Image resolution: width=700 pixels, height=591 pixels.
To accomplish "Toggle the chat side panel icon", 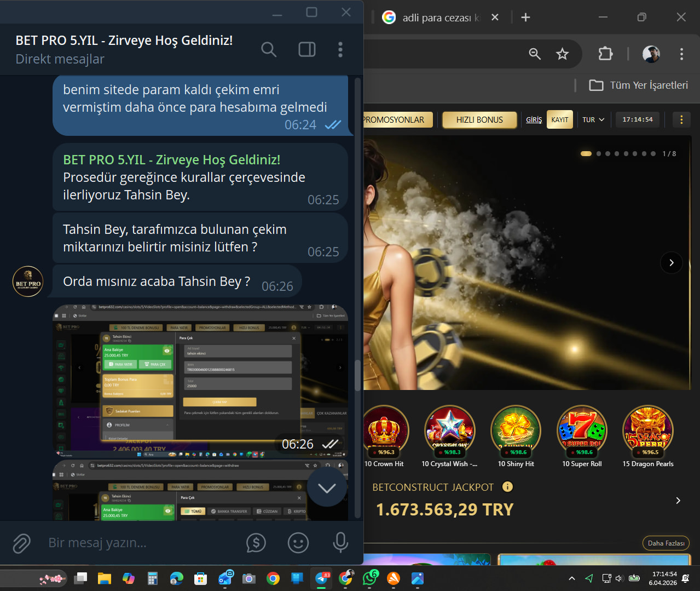I will point(306,50).
